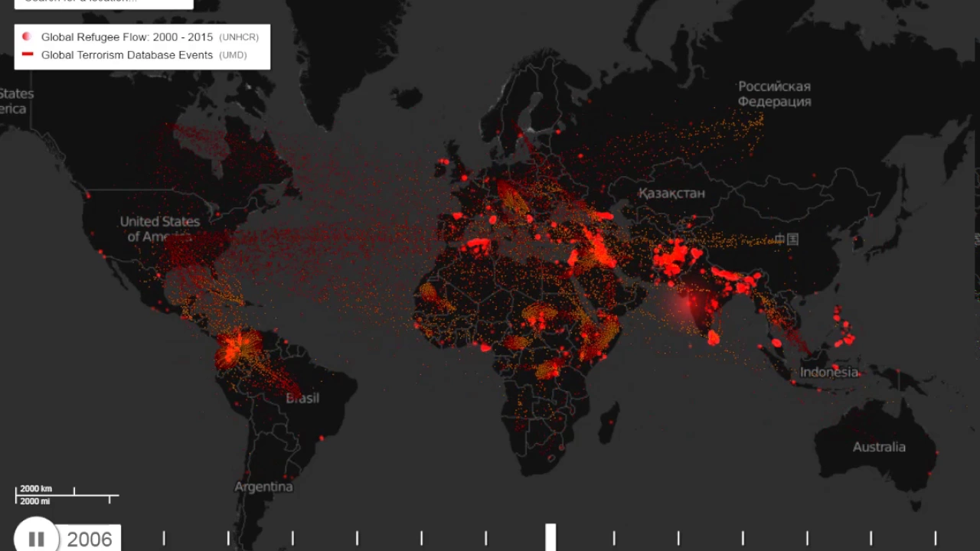Click the Indonesia map label
Viewport: 980px width, 551px height.
click(x=829, y=372)
